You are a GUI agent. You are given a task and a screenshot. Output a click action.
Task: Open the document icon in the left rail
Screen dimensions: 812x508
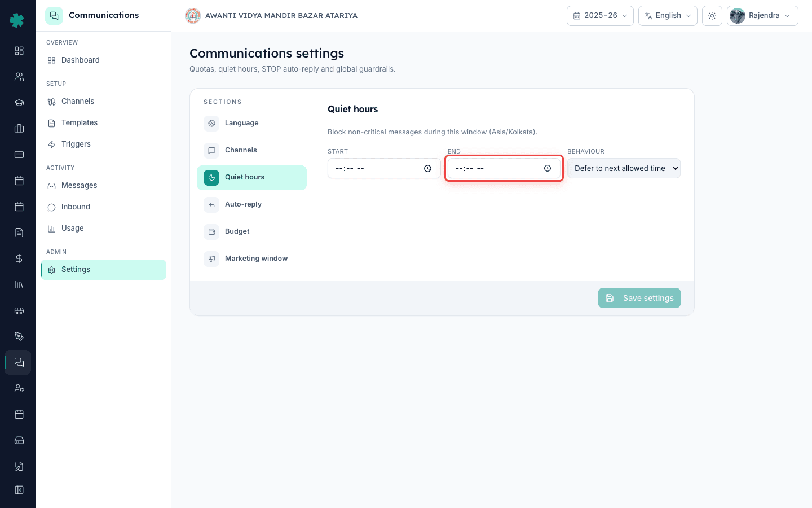point(19,233)
